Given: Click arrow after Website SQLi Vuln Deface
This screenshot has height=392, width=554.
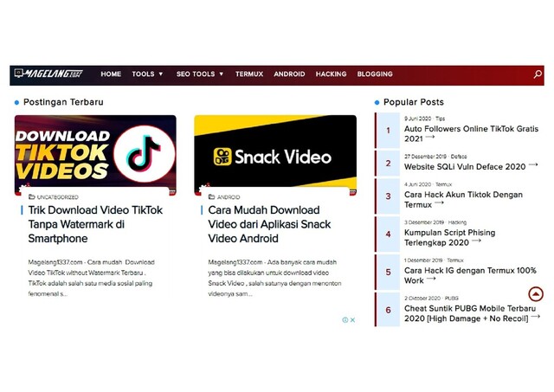Looking at the screenshot, I should tap(533, 165).
